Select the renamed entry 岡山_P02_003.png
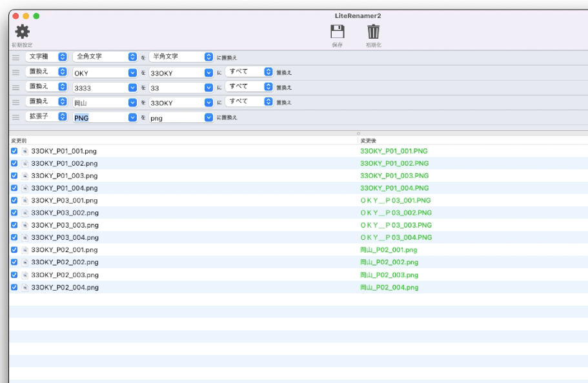Image resolution: width=588 pixels, height=383 pixels. tap(389, 275)
